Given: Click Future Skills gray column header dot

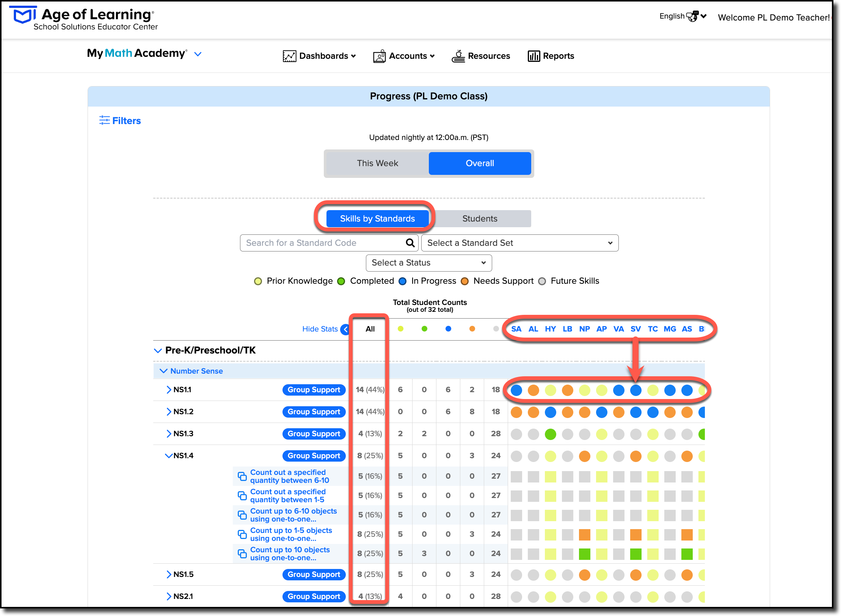Looking at the screenshot, I should click(x=496, y=329).
